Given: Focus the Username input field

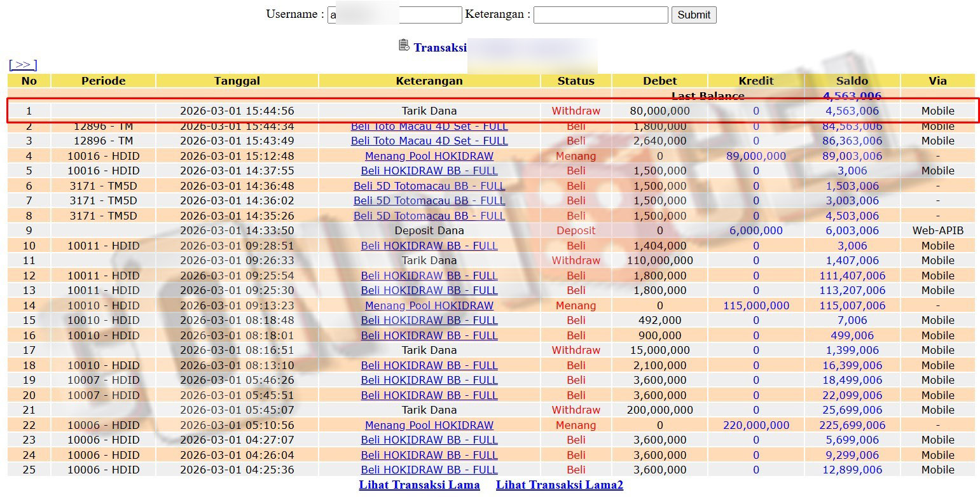Looking at the screenshot, I should pos(394,15).
